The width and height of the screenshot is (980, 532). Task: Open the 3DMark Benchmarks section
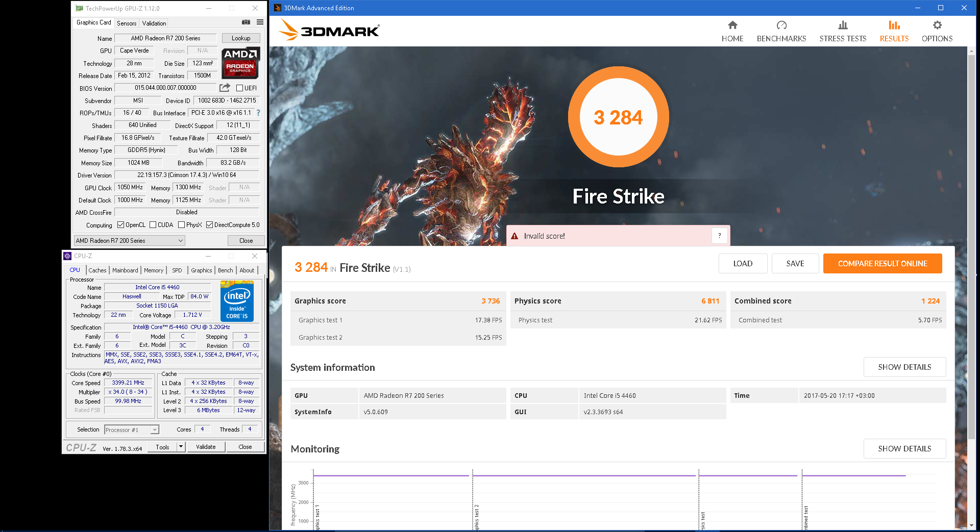click(781, 31)
